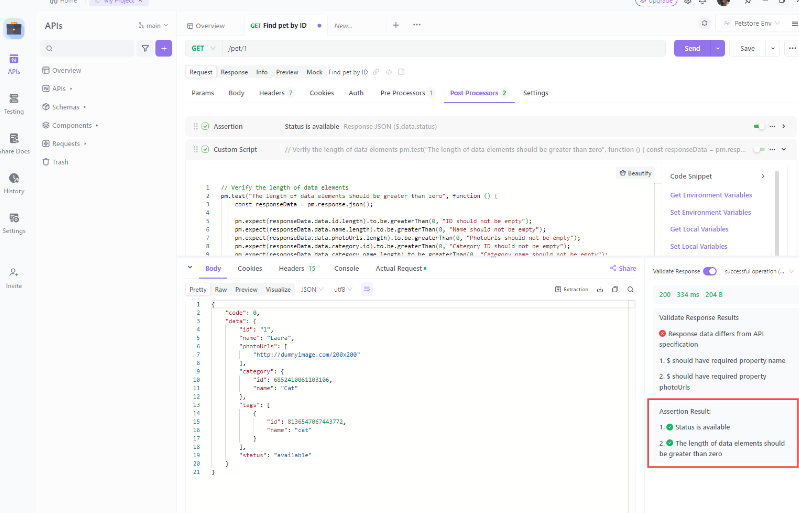
Task: Switch to the Params tab
Action: click(x=203, y=93)
